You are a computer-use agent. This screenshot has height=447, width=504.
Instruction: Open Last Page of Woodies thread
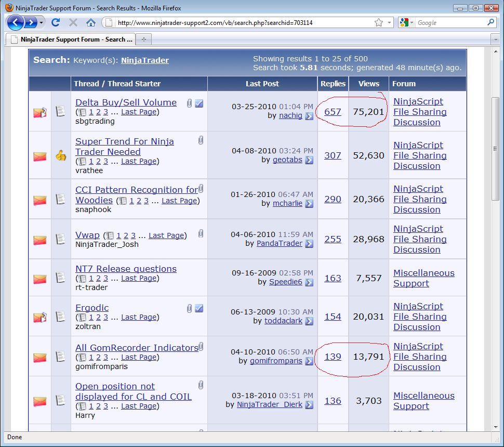(179, 201)
